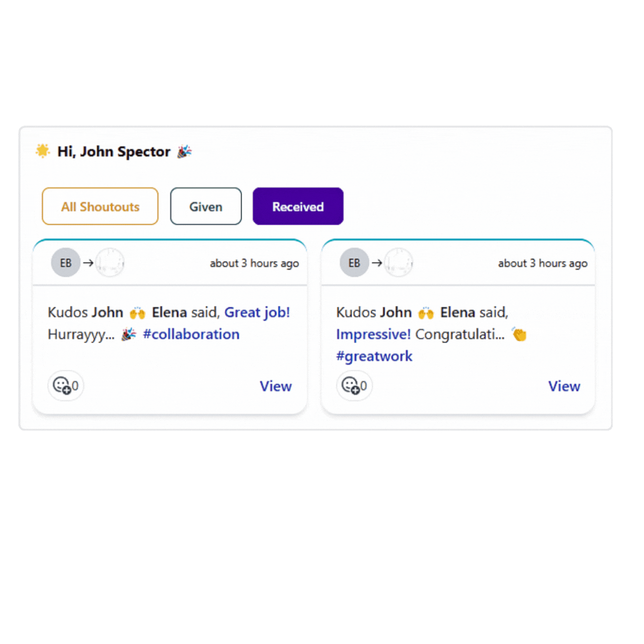The height and width of the screenshot is (644, 644).
Task: Add reaction on Impressive shoutout card
Action: (x=354, y=385)
